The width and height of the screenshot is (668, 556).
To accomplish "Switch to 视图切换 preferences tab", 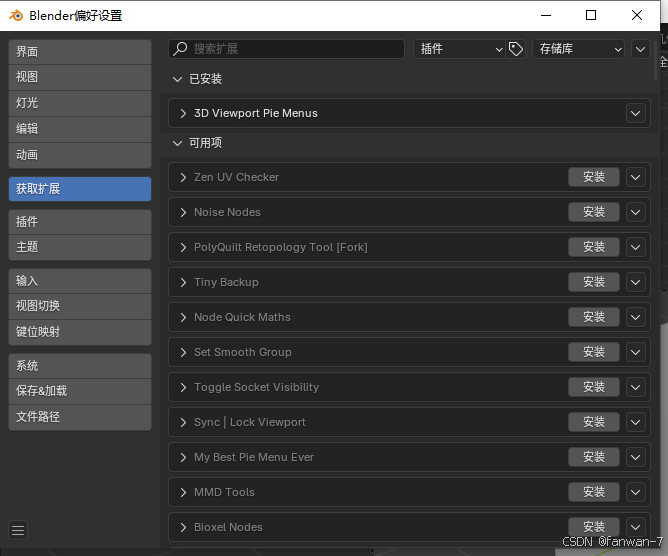I will [80, 306].
